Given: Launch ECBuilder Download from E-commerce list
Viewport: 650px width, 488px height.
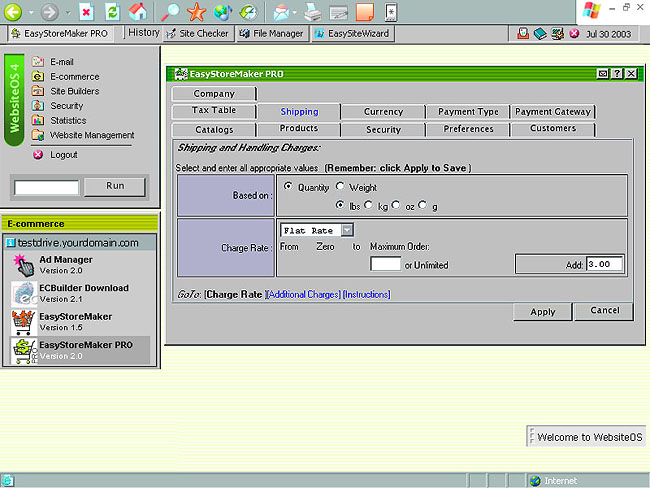Looking at the screenshot, I should 23,293.
